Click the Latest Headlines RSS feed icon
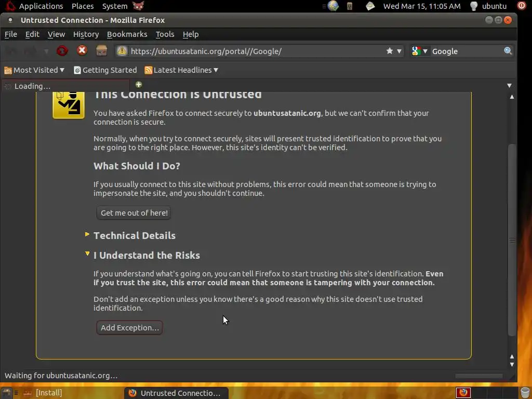 (x=148, y=70)
